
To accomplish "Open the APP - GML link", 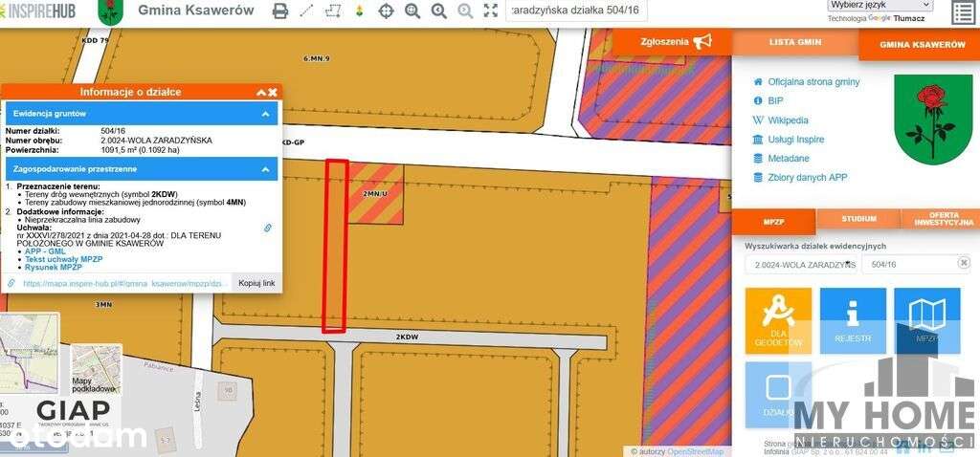I will tap(45, 251).
